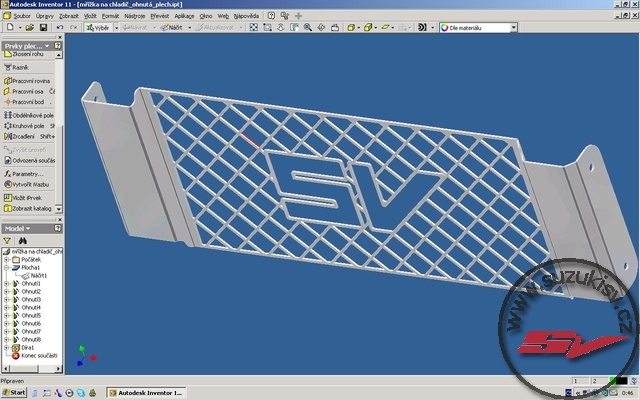Collapse the Plocha1 tree node
640x400 pixels.
coord(6,268)
